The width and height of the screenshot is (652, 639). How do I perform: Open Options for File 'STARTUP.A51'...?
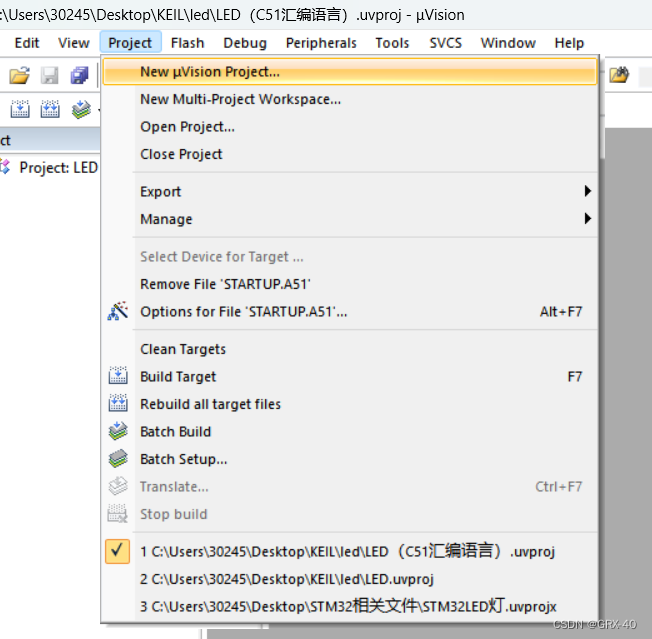tap(350, 311)
